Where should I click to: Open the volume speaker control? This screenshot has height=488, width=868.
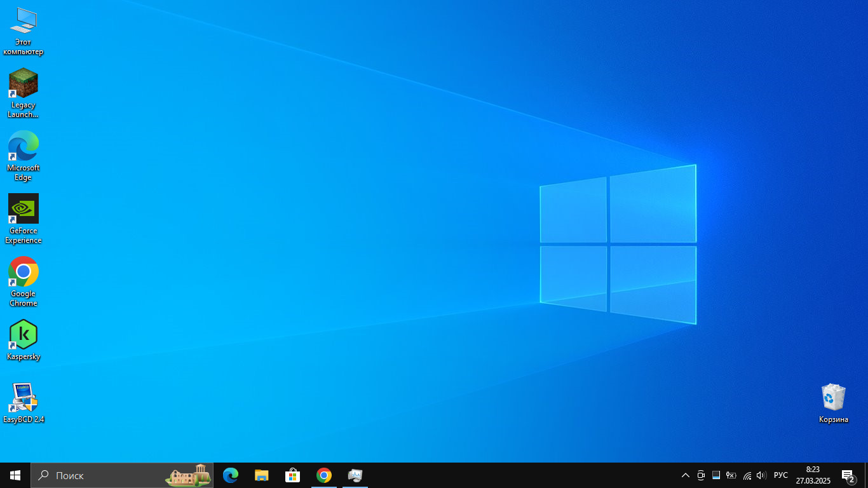761,475
